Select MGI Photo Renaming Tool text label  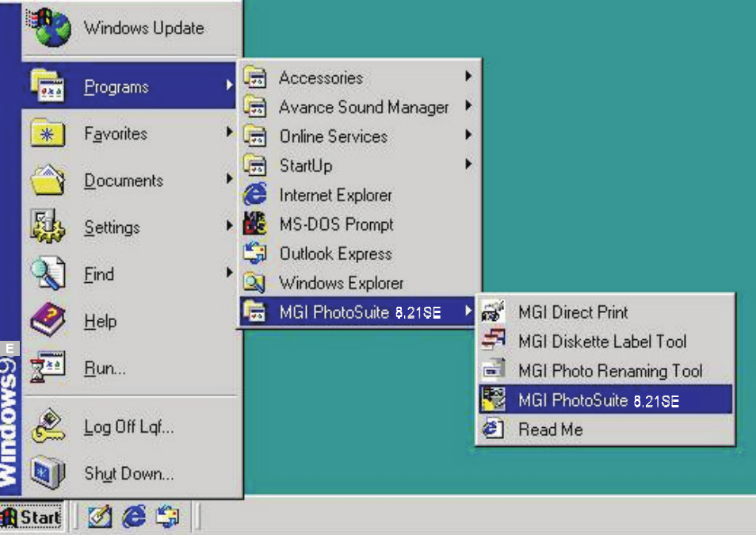click(x=610, y=371)
